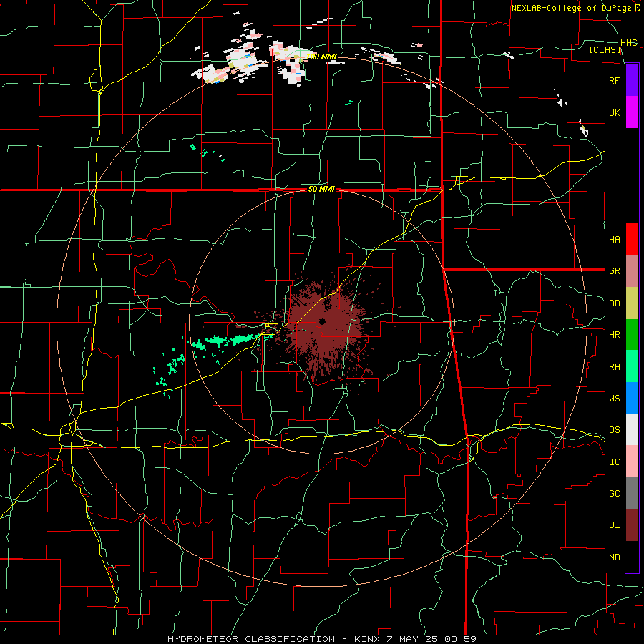Screen dimensions: 644x644
Task: Pick the mint green RA swatch
Action: point(632,366)
